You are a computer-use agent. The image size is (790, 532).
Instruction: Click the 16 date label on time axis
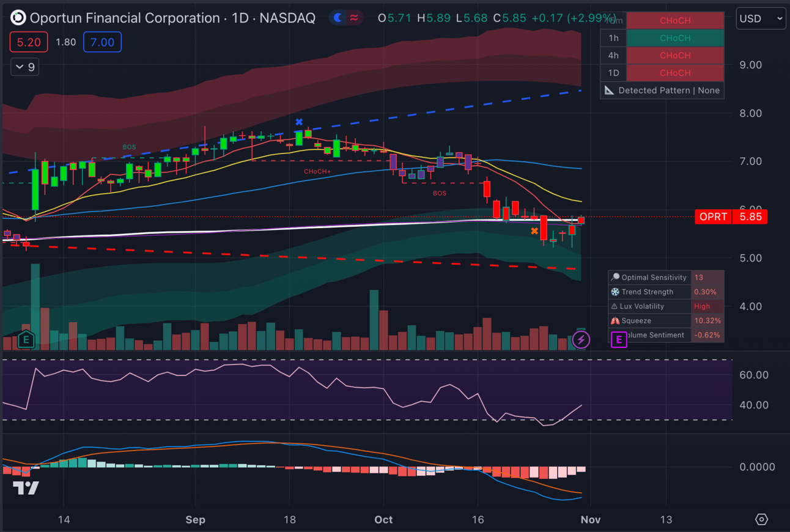click(478, 520)
